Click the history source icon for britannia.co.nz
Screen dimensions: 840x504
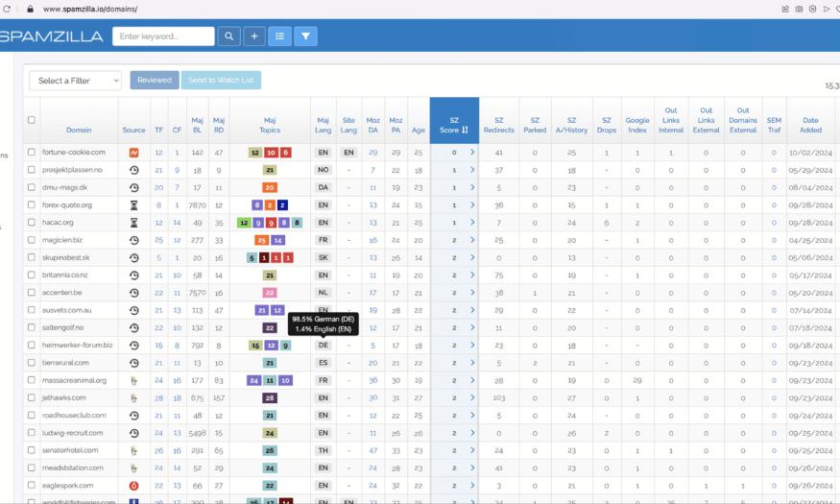click(134, 276)
